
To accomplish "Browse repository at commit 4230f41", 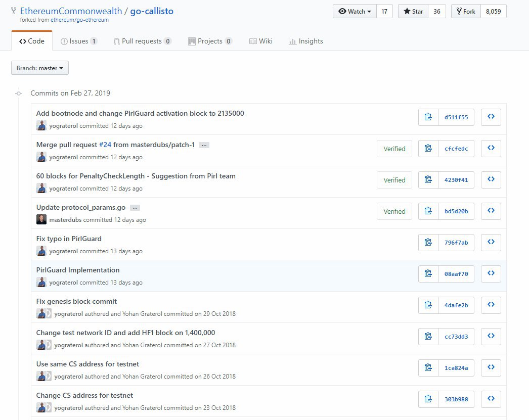I will [491, 179].
